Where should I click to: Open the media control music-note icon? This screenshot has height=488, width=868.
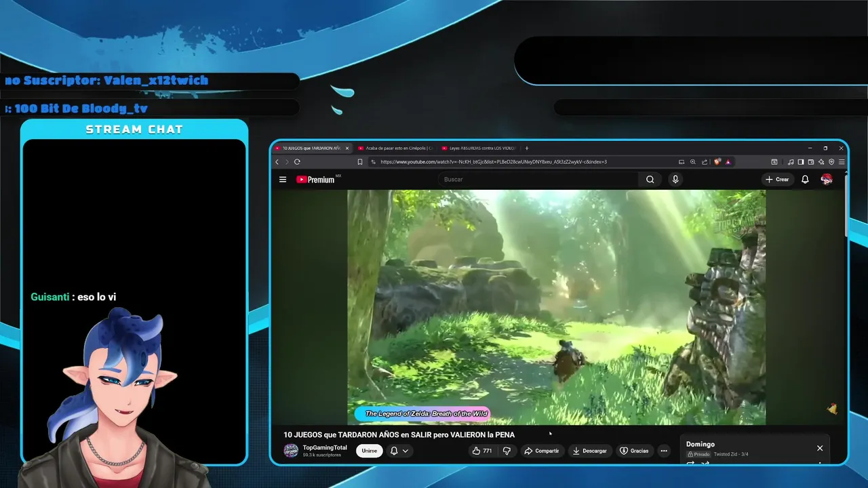[x=791, y=162]
